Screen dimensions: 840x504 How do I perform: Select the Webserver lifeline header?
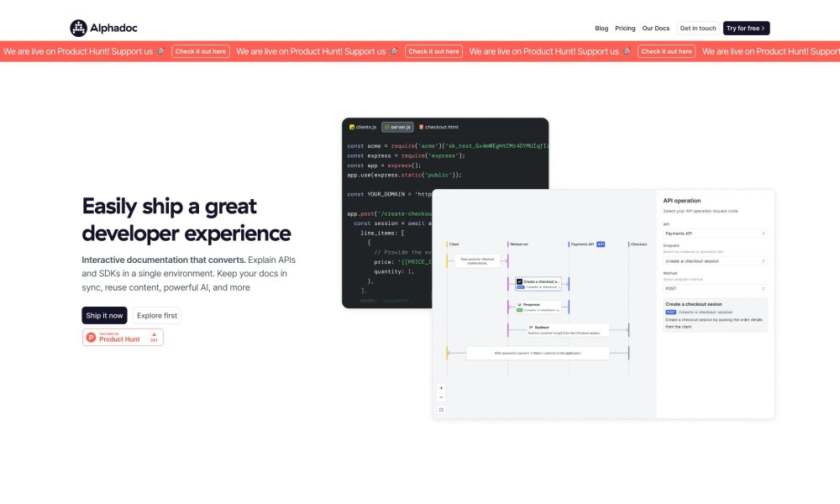coord(518,244)
